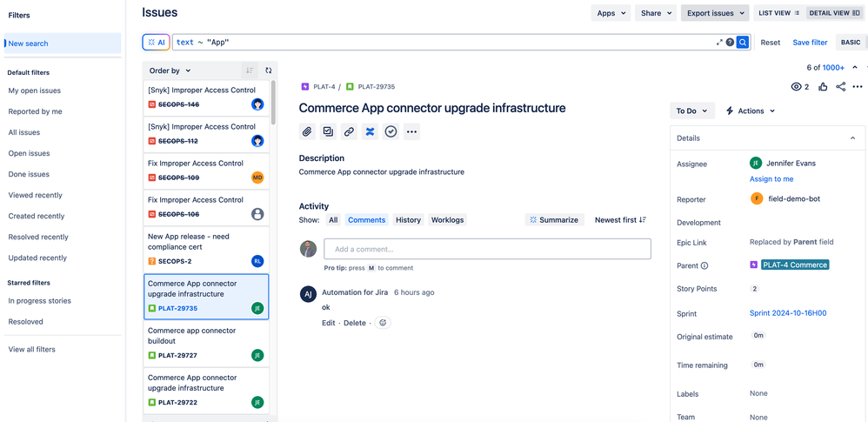Toggle the sort direction icon
868x422 pixels.
coord(250,70)
